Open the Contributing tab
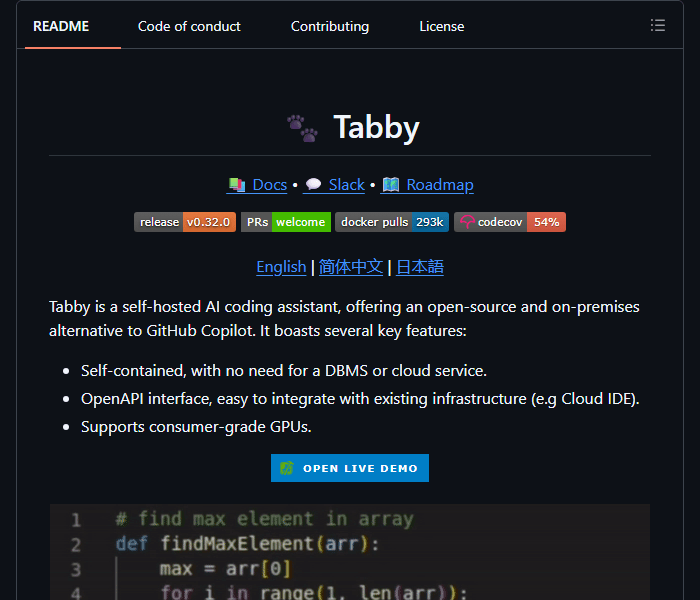The height and width of the screenshot is (600, 700). 330,26
